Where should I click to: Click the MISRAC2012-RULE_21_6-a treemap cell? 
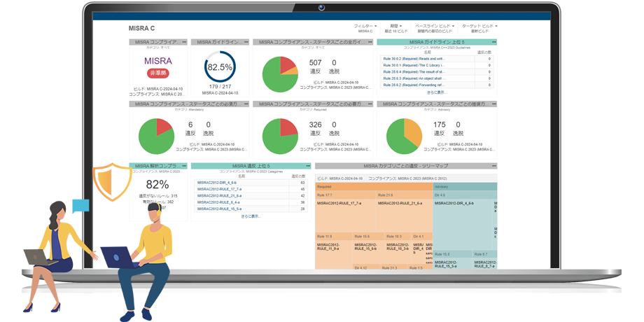point(404,216)
